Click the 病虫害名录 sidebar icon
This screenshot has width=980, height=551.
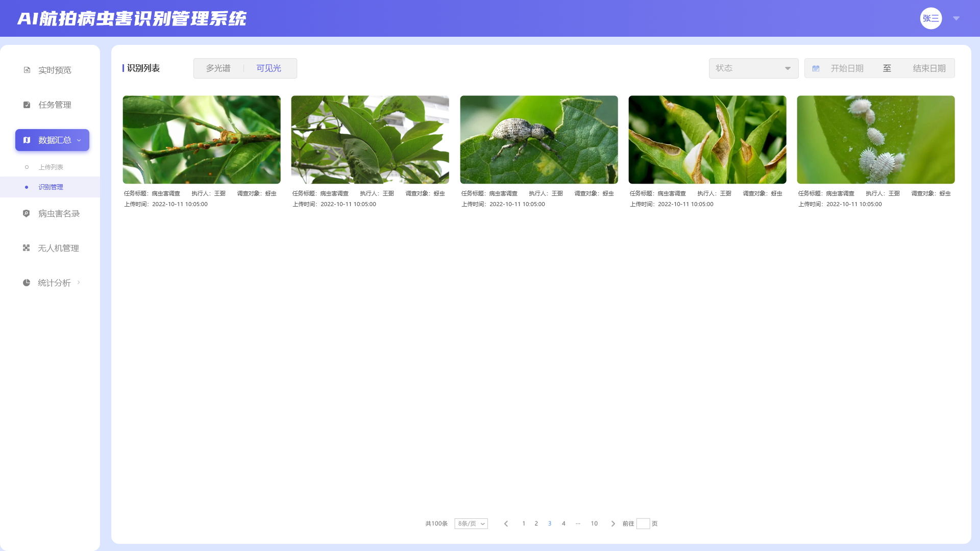(27, 213)
